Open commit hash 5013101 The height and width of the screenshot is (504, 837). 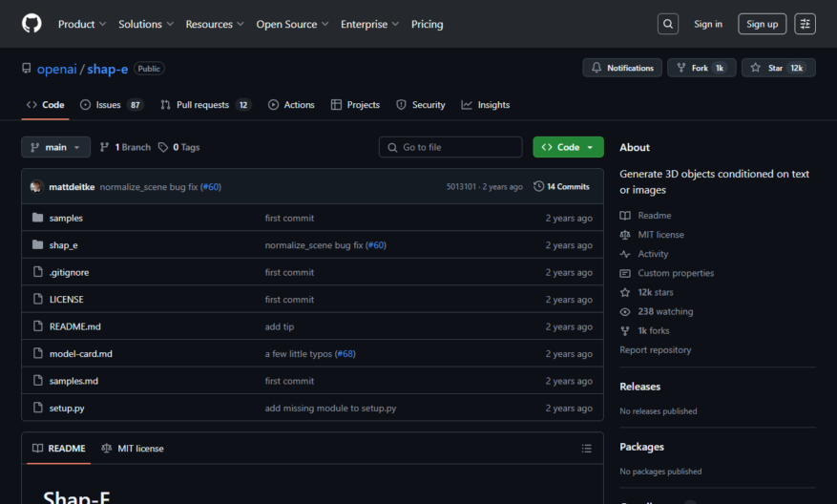[461, 187]
